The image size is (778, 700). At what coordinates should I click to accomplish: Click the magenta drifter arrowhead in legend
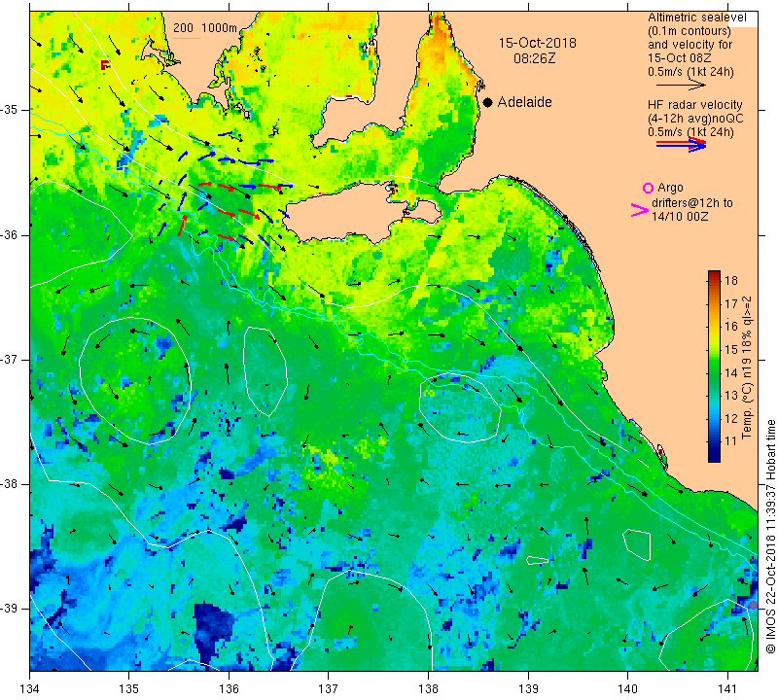tap(640, 210)
